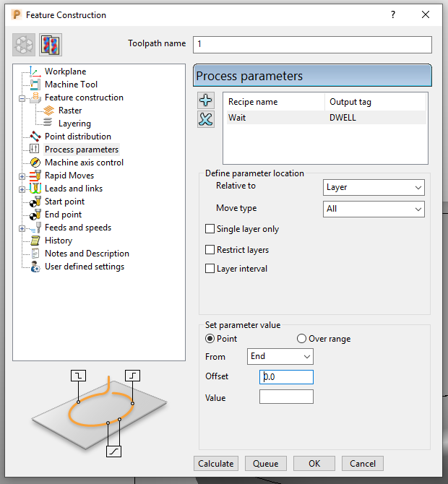Click the Queue button
The width and height of the screenshot is (448, 484).
click(265, 464)
